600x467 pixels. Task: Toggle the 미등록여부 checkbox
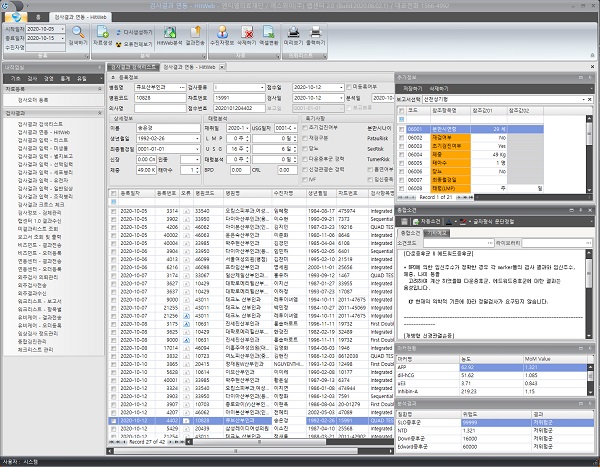pyautogui.click(x=349, y=87)
